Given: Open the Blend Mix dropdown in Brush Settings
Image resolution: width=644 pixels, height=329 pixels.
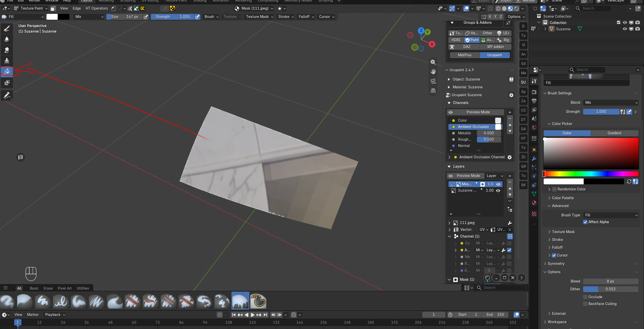Looking at the screenshot, I should pyautogui.click(x=611, y=103).
